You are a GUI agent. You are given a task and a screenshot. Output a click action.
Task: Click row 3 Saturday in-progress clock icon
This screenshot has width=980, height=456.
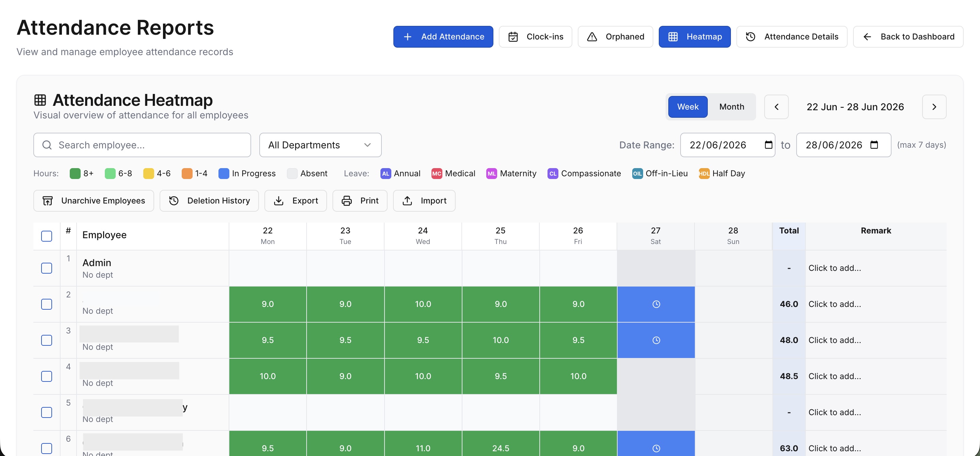656,340
